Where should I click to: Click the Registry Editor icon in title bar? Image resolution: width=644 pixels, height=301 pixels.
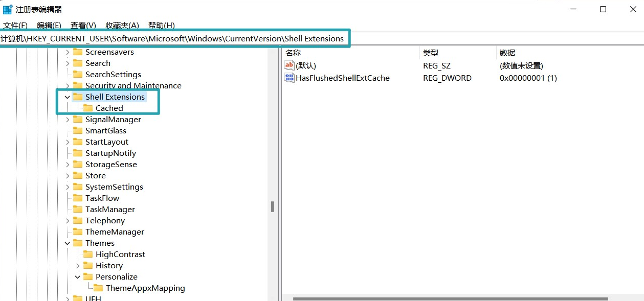(x=6, y=9)
